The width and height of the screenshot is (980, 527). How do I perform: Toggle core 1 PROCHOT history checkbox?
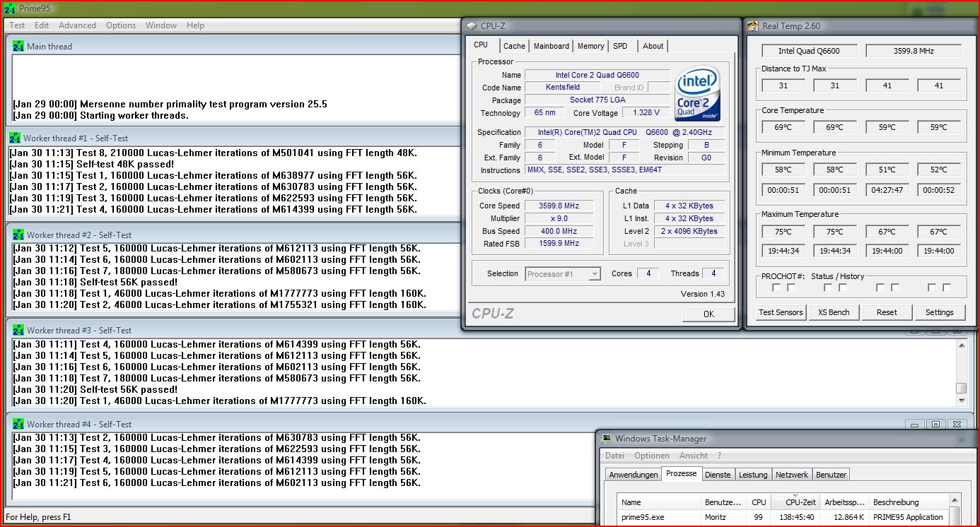791,288
